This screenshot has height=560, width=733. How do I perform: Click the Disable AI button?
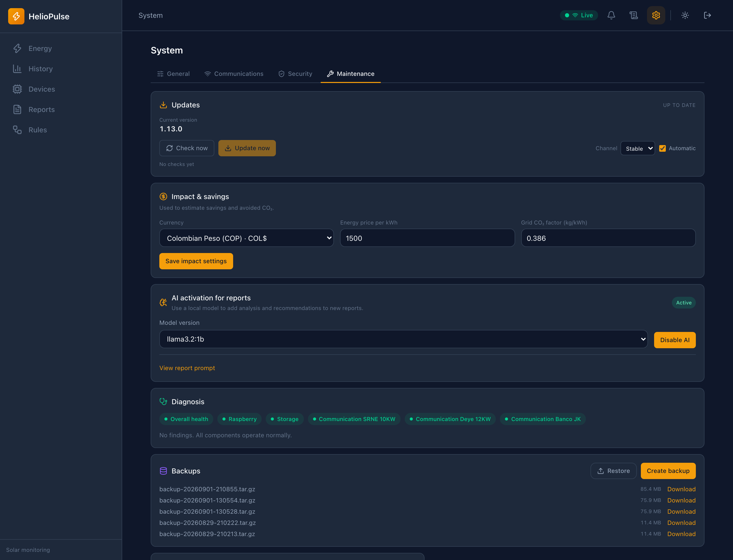[x=675, y=340]
